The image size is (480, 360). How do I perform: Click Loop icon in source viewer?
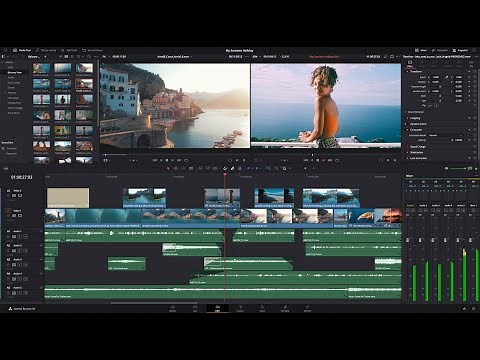pyautogui.click(x=186, y=160)
